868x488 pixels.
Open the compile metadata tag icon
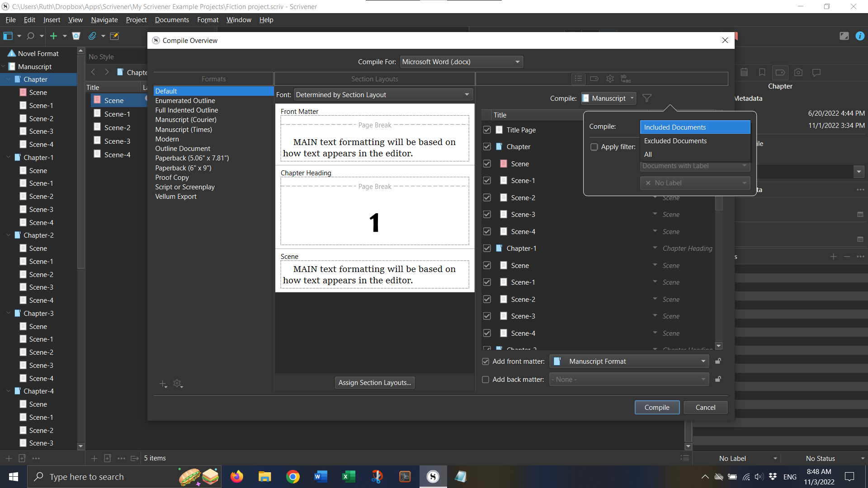[594, 79]
